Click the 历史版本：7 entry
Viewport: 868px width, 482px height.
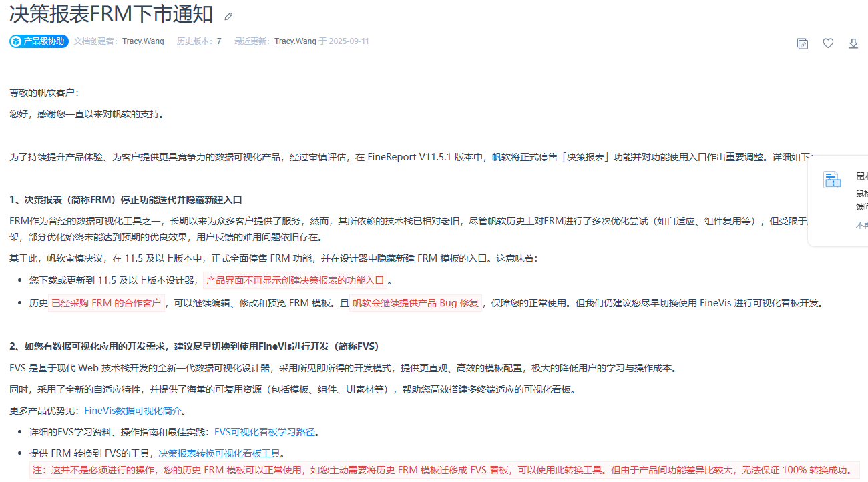[199, 41]
